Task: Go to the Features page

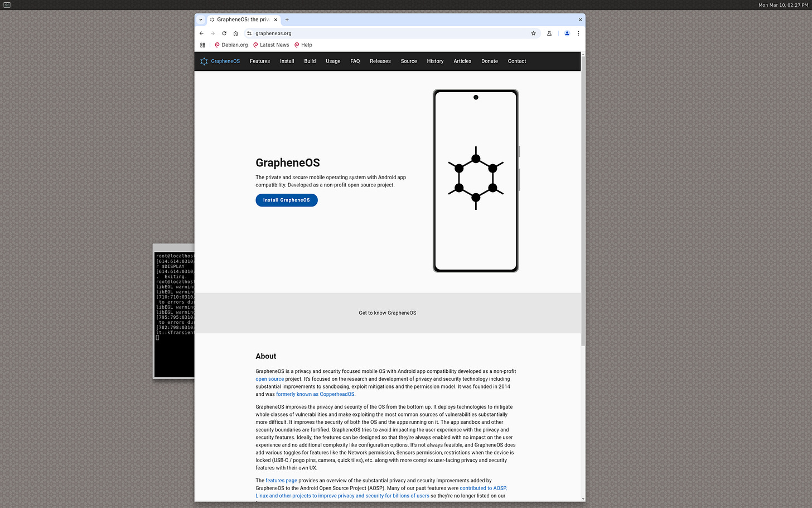Action: [260, 61]
